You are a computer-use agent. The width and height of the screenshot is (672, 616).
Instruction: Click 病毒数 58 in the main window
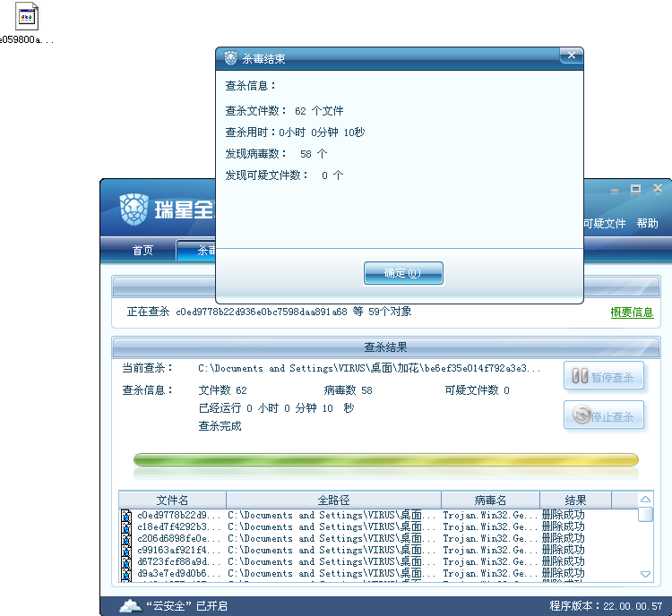(348, 390)
